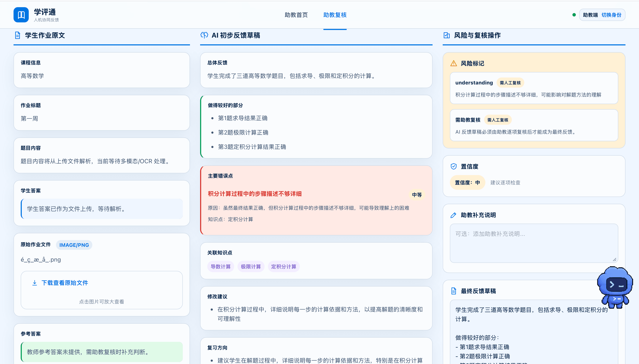Click the 第2题极限计算正确 list item
The image size is (639, 364).
[243, 133]
